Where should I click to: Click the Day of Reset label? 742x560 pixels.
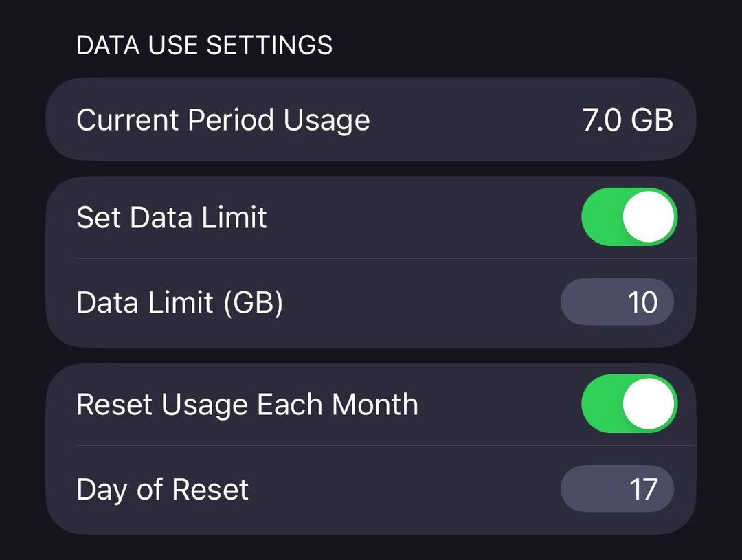[162, 489]
